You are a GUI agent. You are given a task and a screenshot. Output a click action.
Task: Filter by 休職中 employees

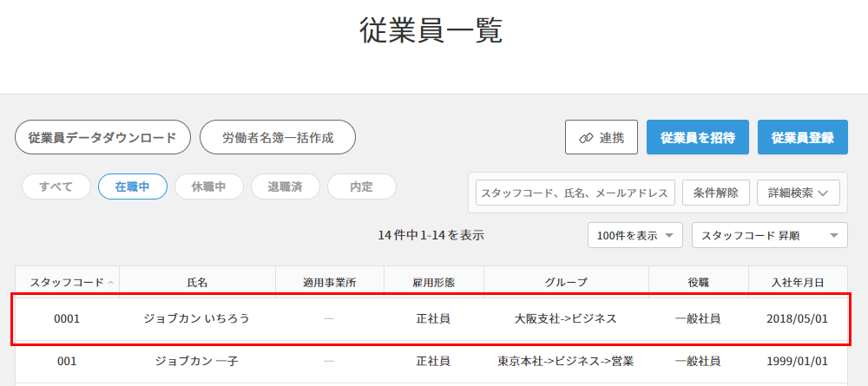[x=209, y=186]
